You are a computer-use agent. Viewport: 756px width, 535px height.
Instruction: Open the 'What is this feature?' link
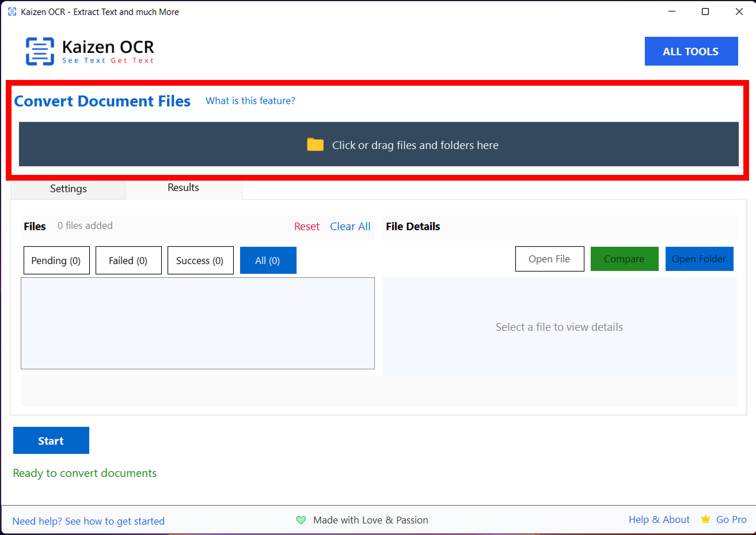(x=250, y=101)
